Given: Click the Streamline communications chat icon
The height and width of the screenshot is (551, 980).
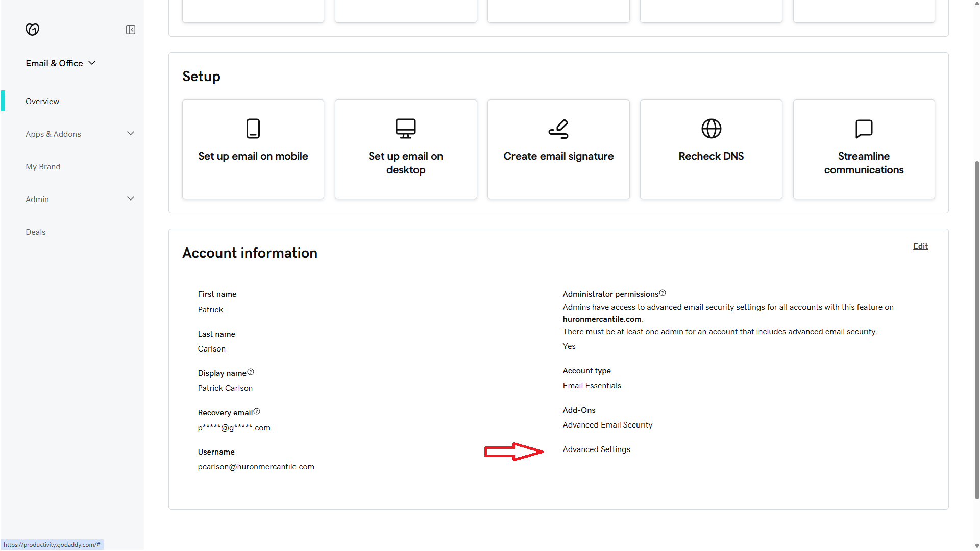Looking at the screenshot, I should 864,129.
